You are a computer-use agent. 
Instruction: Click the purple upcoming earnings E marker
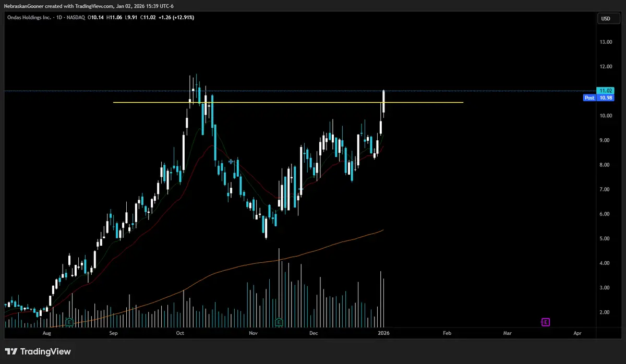545,322
